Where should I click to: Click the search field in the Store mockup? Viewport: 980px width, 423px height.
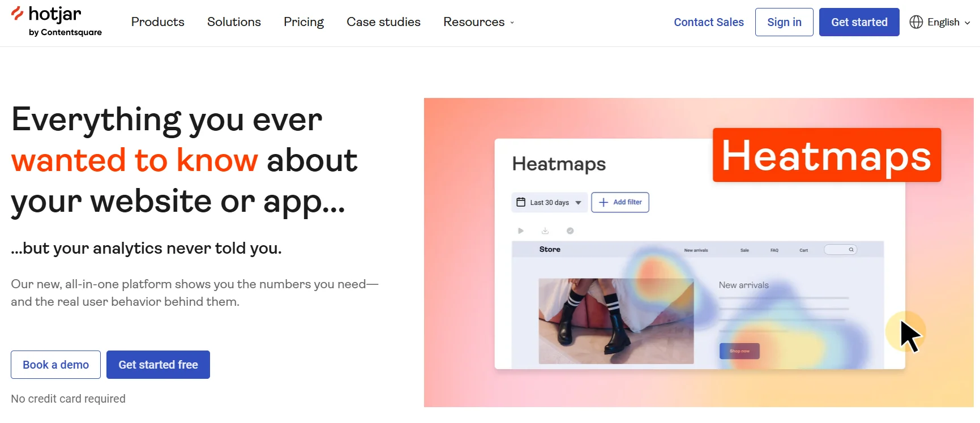coord(840,250)
